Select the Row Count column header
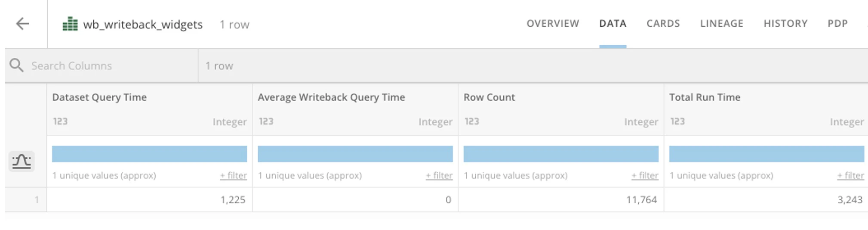Screen dimensions: 868x230 point(489,97)
